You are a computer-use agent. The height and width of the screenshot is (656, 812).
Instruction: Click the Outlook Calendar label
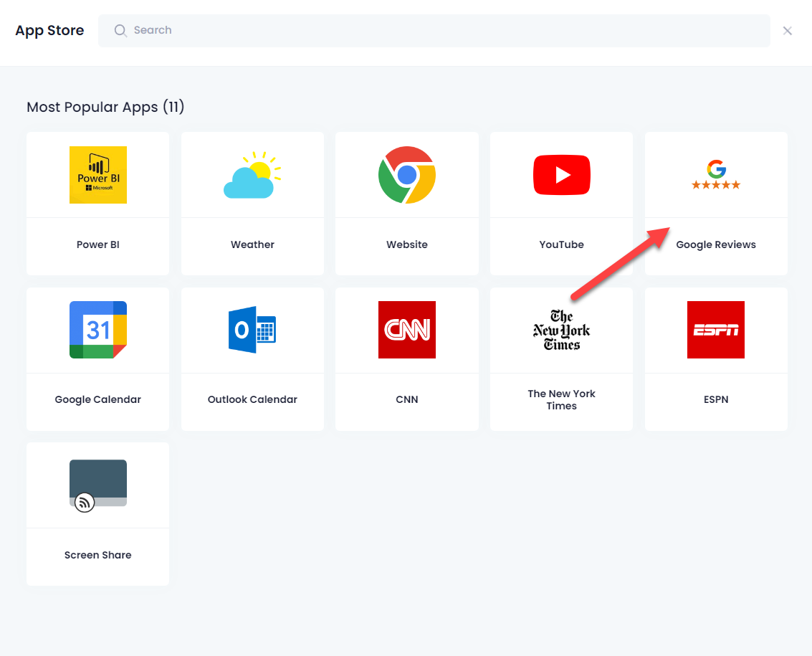(252, 399)
